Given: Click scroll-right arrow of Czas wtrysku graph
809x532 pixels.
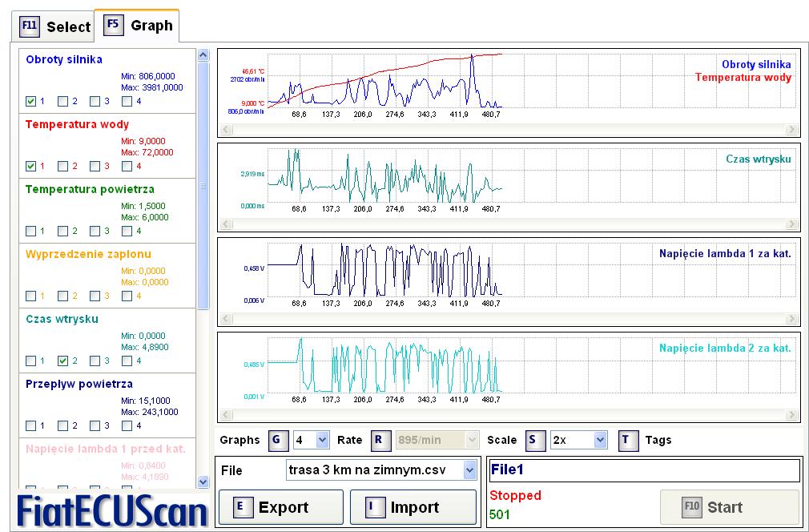Looking at the screenshot, I should 791,224.
